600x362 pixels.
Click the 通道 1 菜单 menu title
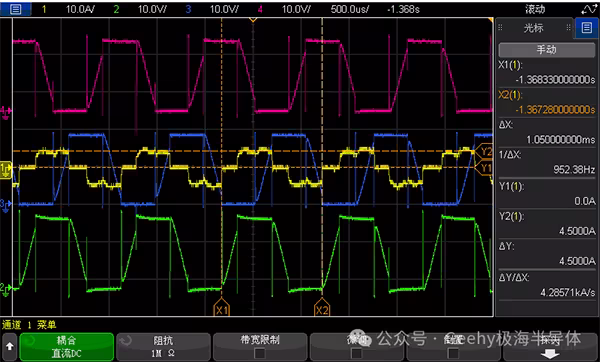[x=29, y=325]
